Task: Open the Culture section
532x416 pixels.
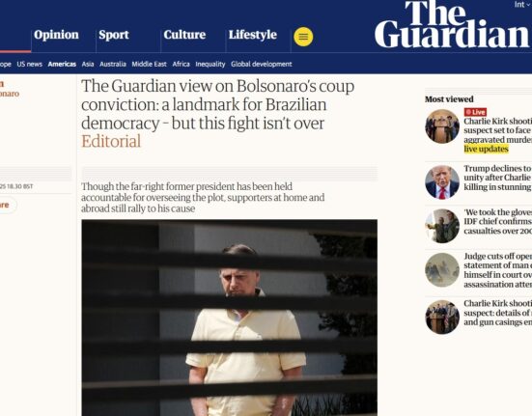Action: tap(184, 35)
